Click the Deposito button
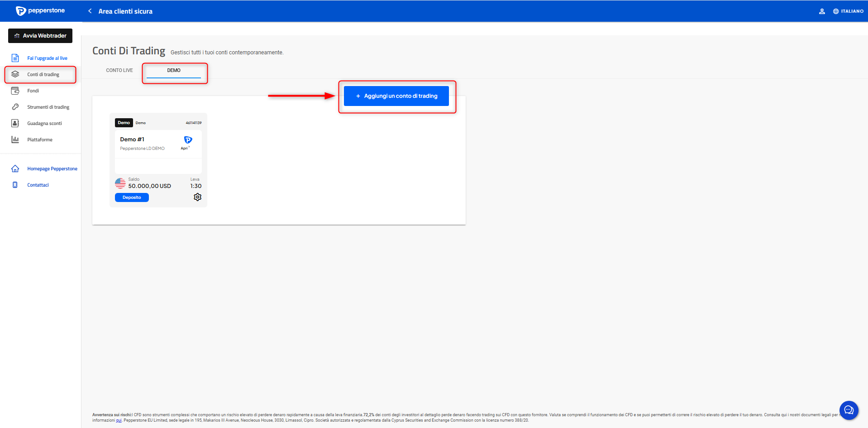 [132, 197]
